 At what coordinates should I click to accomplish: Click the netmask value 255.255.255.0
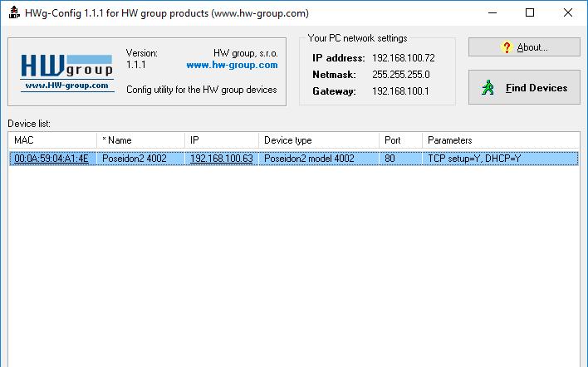(x=401, y=75)
